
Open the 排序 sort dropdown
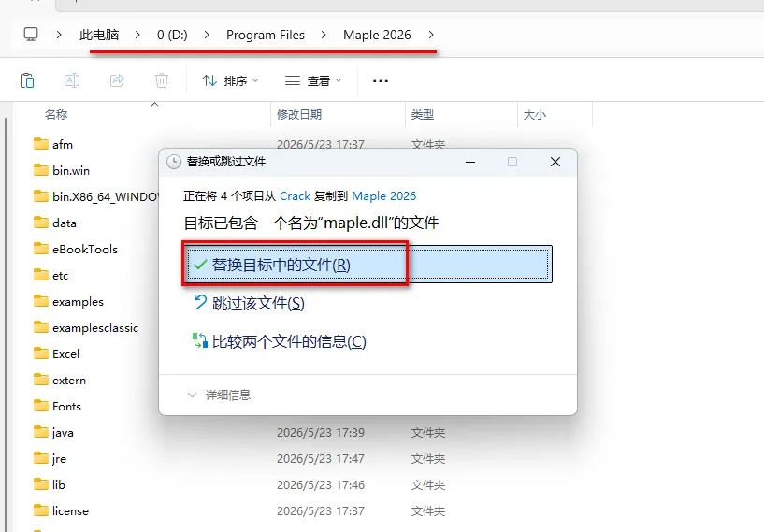229,80
